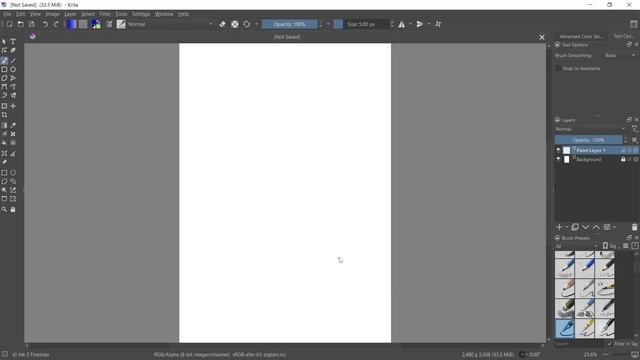640x360 pixels.
Task: Click the Undo arrow in toolbar
Action: coord(45,24)
